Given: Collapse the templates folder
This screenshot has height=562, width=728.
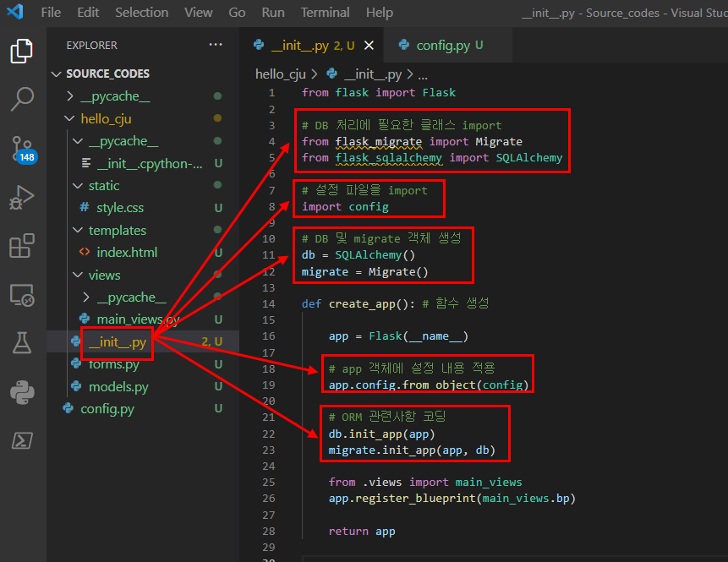Looking at the screenshot, I should point(78,230).
